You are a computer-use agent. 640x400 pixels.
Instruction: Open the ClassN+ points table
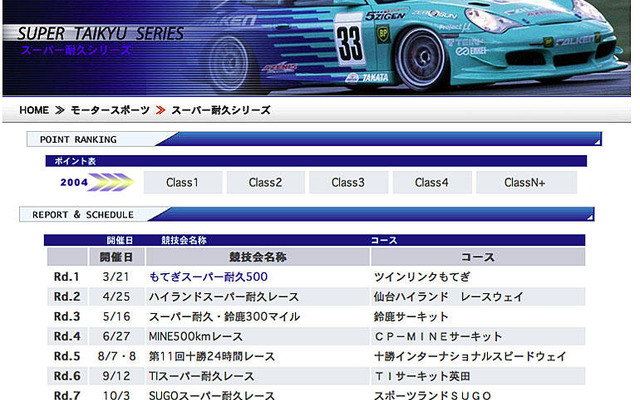coord(526,182)
